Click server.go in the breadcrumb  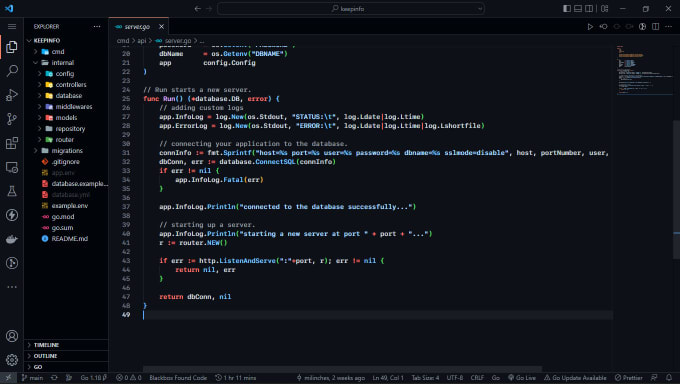[x=173, y=41]
